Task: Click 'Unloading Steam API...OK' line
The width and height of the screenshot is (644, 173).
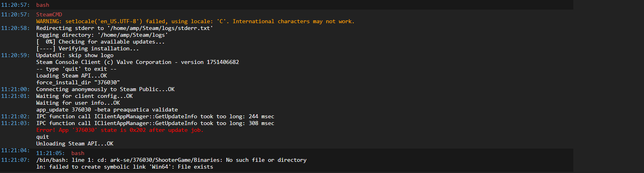Action: pyautogui.click(x=75, y=143)
